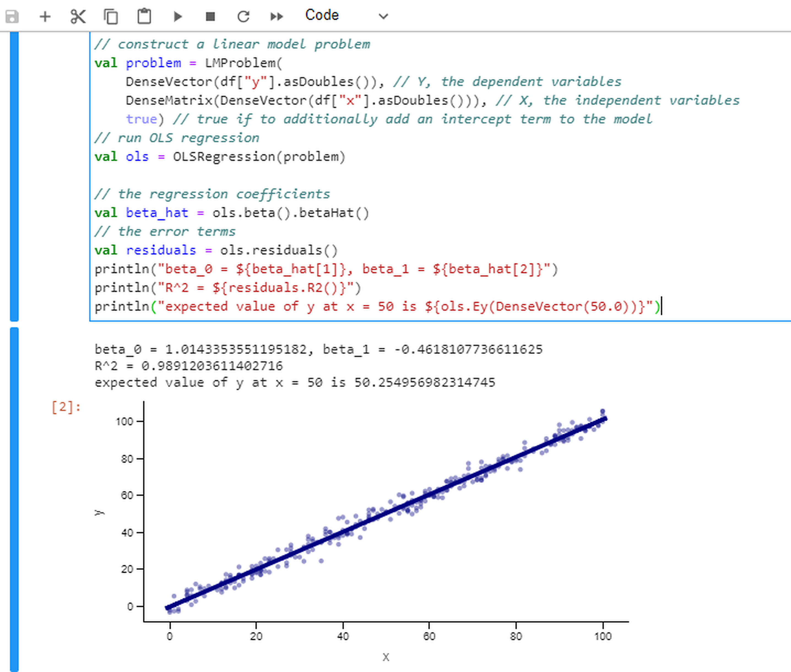This screenshot has height=672, width=791.
Task: Click in the 'val problem = LMProblem(' line
Action: click(189, 63)
